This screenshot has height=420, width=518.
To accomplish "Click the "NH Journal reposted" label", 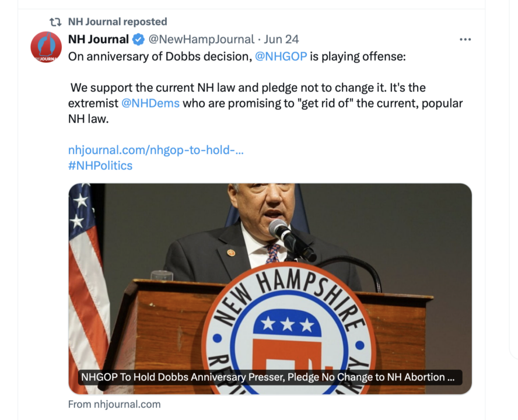I will (x=117, y=22).
